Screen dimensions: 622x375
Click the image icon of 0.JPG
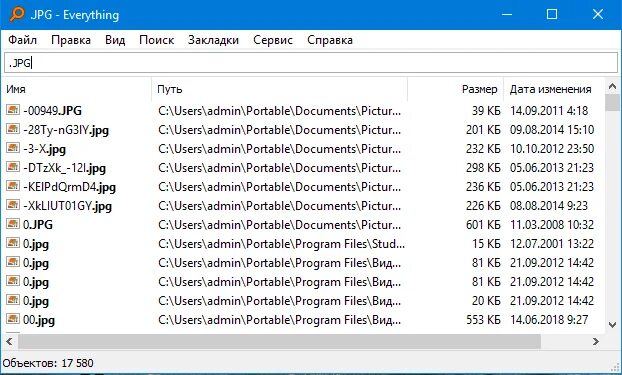point(13,224)
